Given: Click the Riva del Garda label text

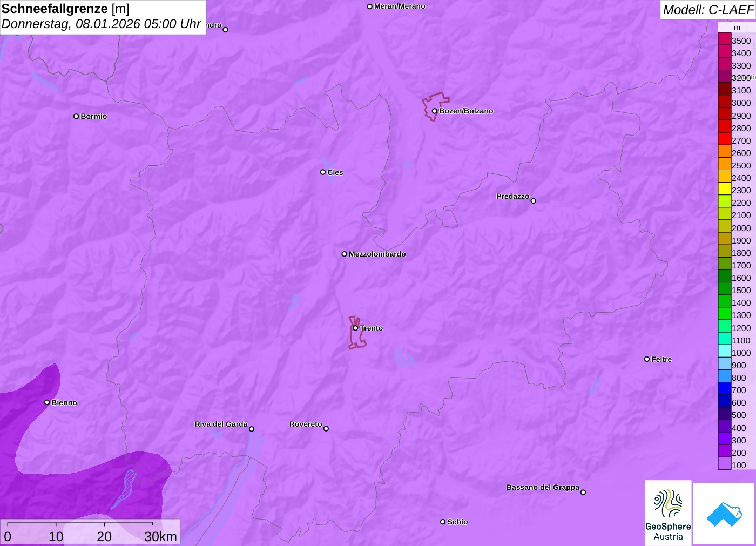Looking at the screenshot, I should point(221,424).
